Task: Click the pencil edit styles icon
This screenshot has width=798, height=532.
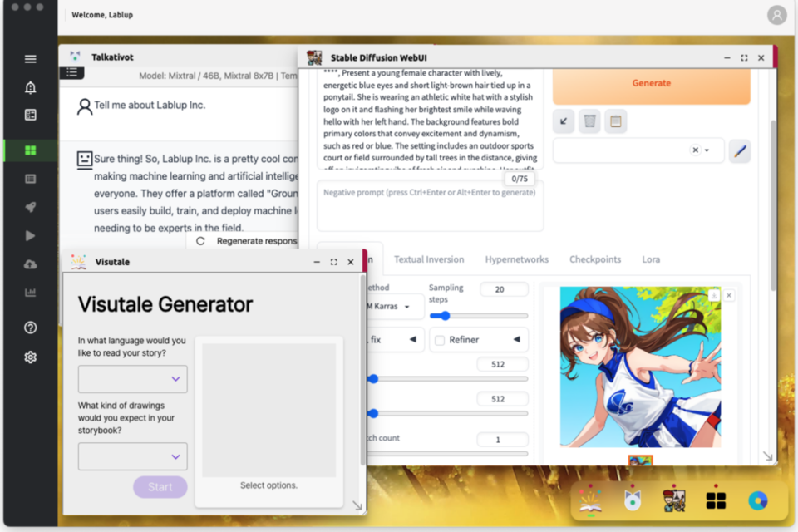Action: click(740, 150)
